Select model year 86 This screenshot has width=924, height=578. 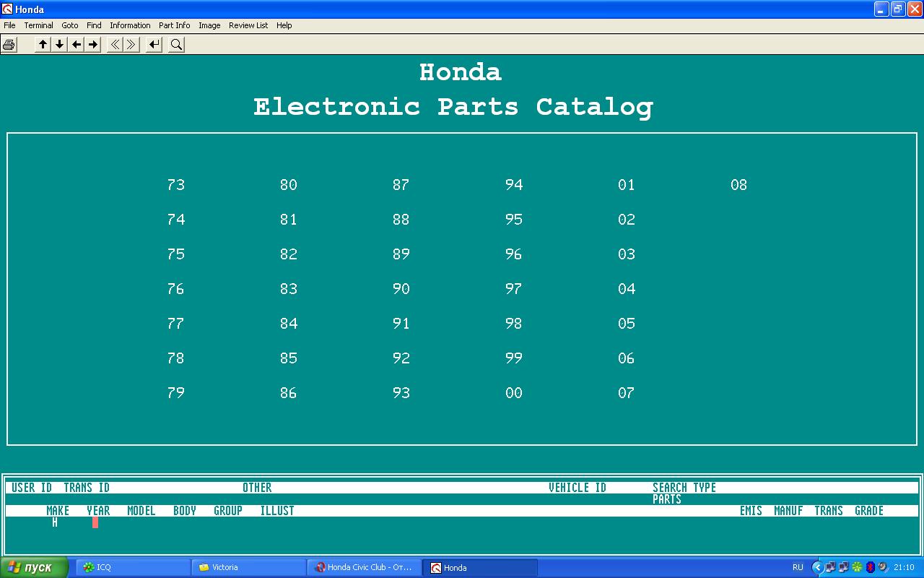[x=289, y=393]
